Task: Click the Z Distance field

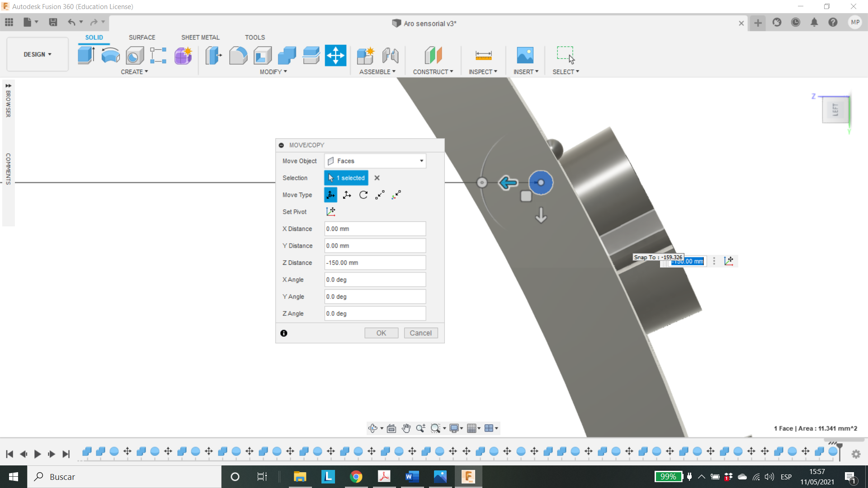Action: pyautogui.click(x=375, y=263)
